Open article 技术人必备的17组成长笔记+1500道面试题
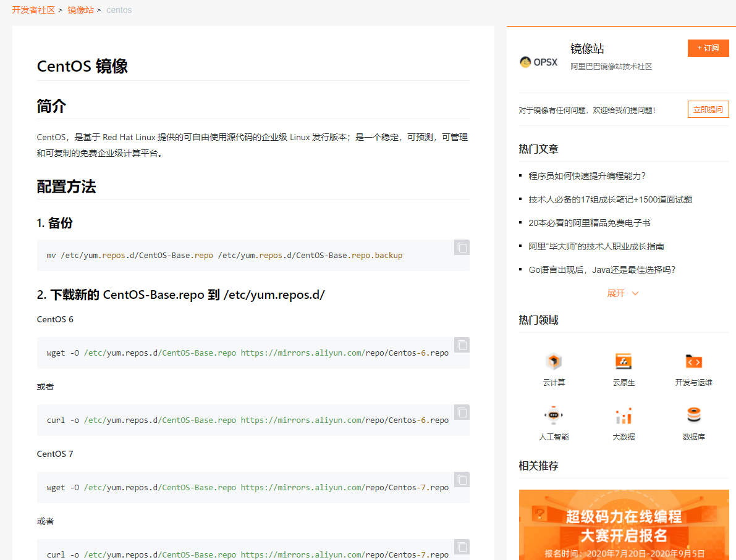Image resolution: width=736 pixels, height=560 pixels. click(610, 199)
